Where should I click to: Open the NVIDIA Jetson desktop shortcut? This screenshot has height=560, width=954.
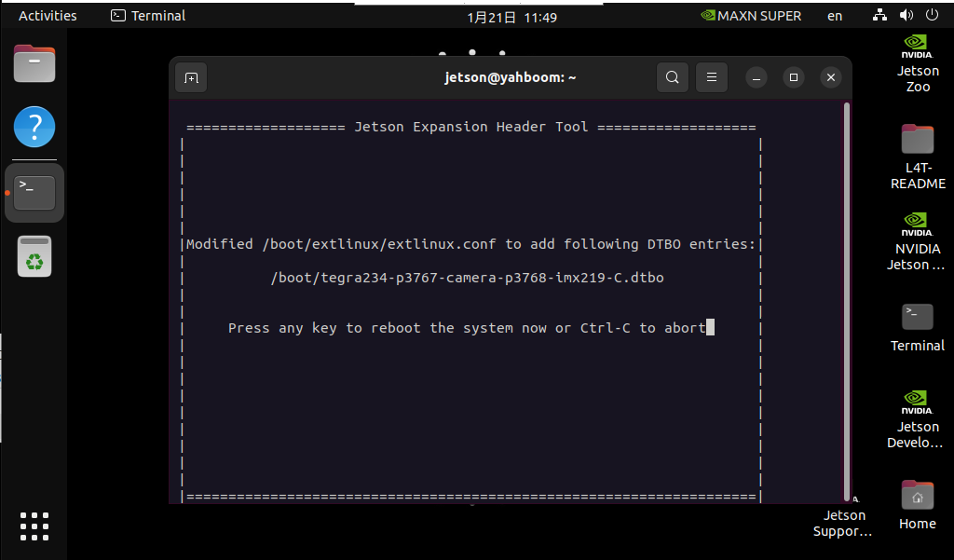(918, 241)
